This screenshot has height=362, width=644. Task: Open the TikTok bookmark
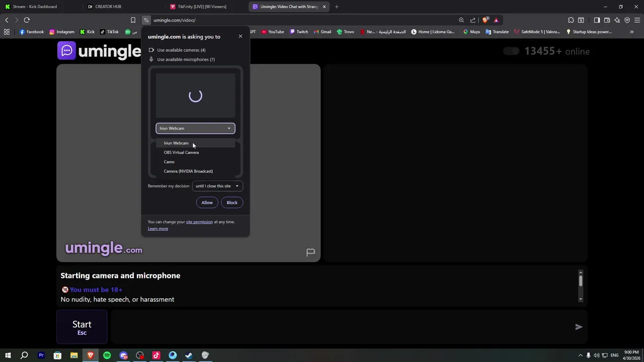(109, 32)
